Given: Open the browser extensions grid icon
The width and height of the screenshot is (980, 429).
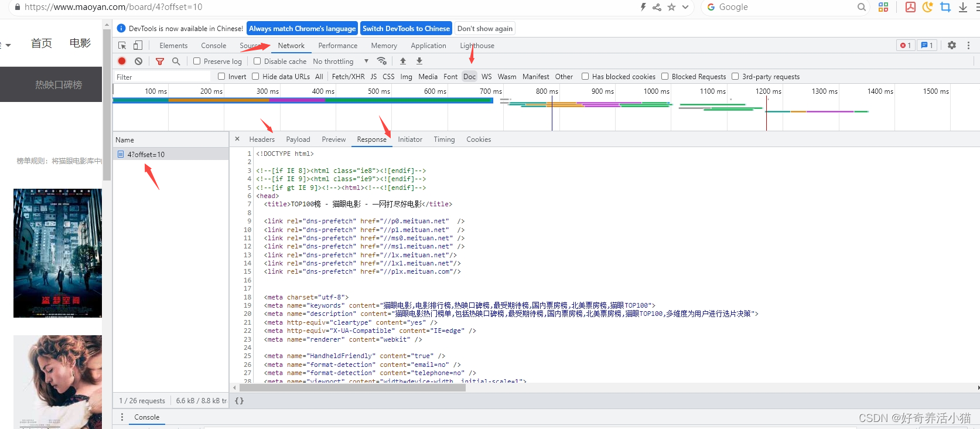Looking at the screenshot, I should pyautogui.click(x=883, y=7).
